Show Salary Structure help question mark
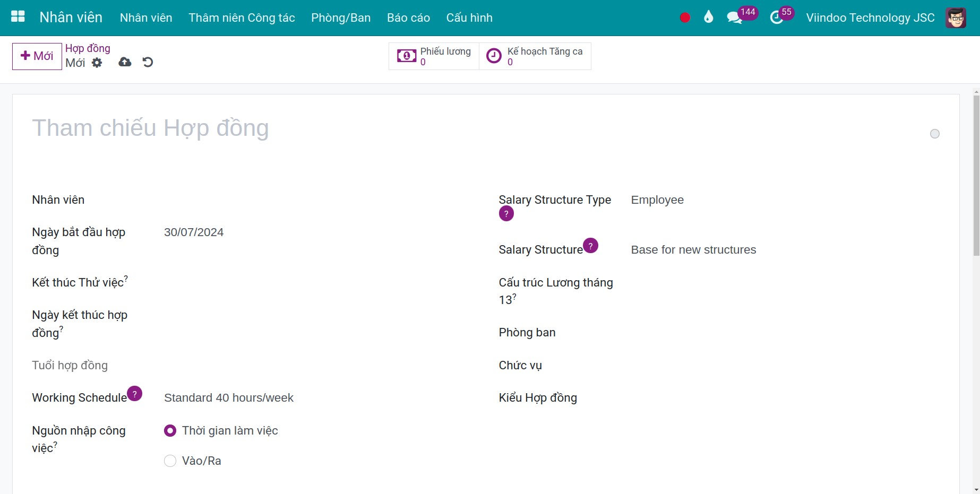980x494 pixels. [x=590, y=246]
